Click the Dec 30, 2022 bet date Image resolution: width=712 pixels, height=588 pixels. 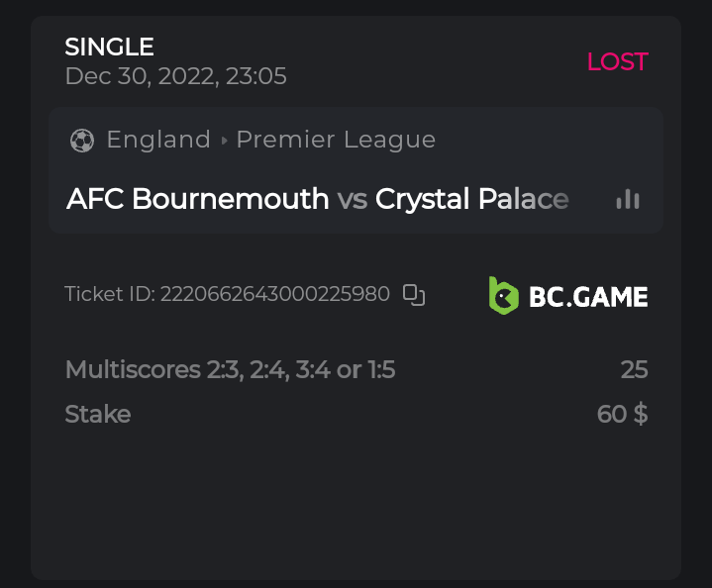(175, 76)
